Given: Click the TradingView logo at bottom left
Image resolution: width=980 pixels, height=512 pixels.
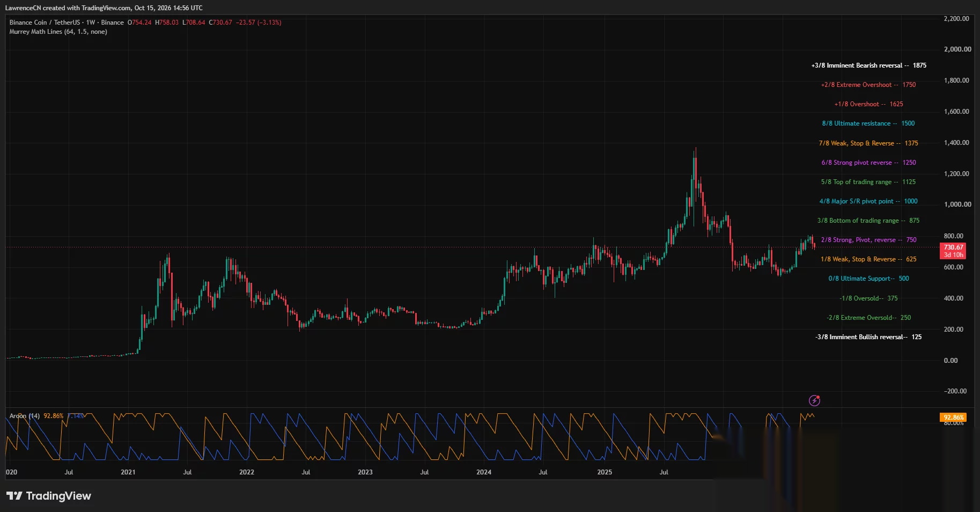Looking at the screenshot, I should [x=49, y=496].
